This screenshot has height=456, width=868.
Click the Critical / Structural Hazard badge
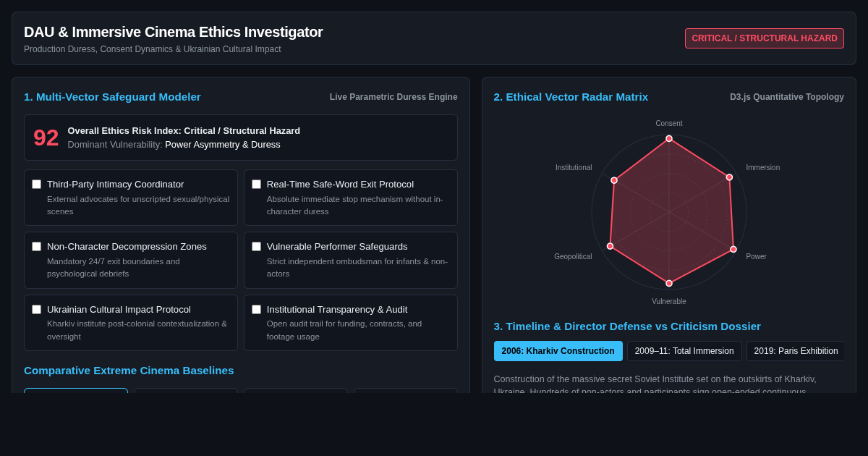(x=765, y=38)
